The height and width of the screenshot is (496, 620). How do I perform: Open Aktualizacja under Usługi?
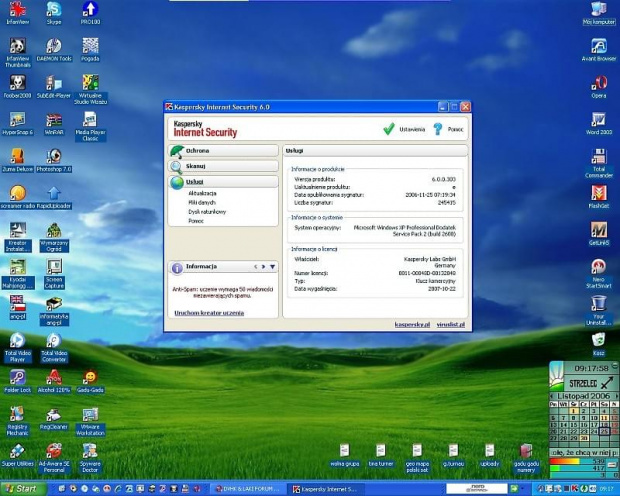[x=202, y=193]
